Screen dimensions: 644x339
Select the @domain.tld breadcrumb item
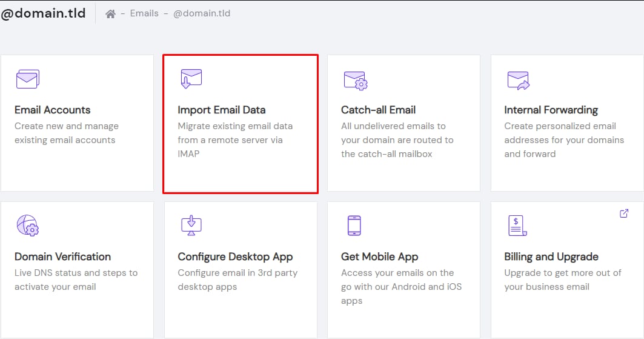tap(202, 13)
